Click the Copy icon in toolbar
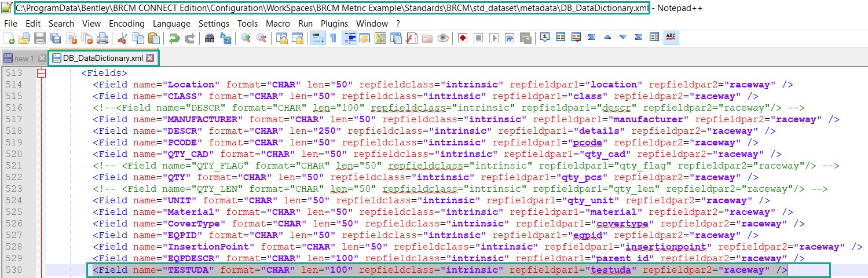868x278 pixels. coord(138,38)
